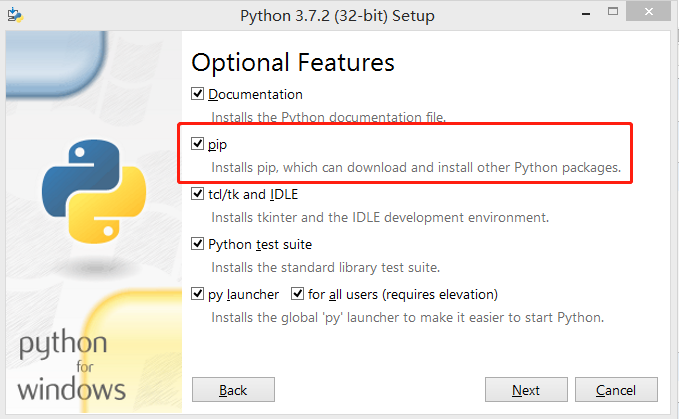
Task: Maximize the Python Setup window
Action: point(613,12)
